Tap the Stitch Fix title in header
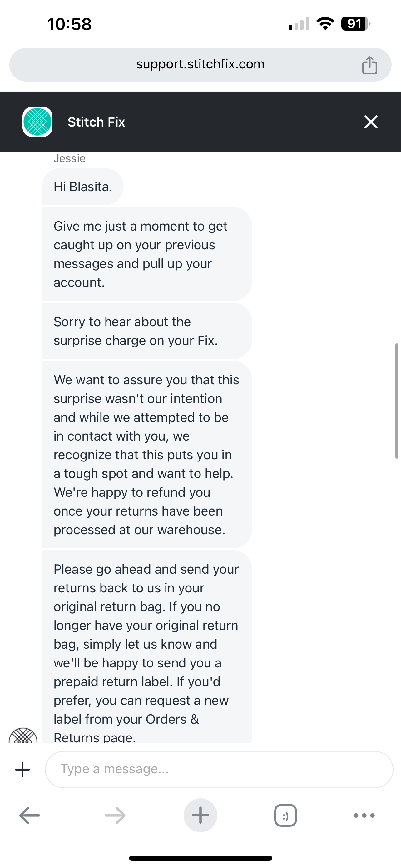This screenshot has height=868, width=401. click(96, 122)
